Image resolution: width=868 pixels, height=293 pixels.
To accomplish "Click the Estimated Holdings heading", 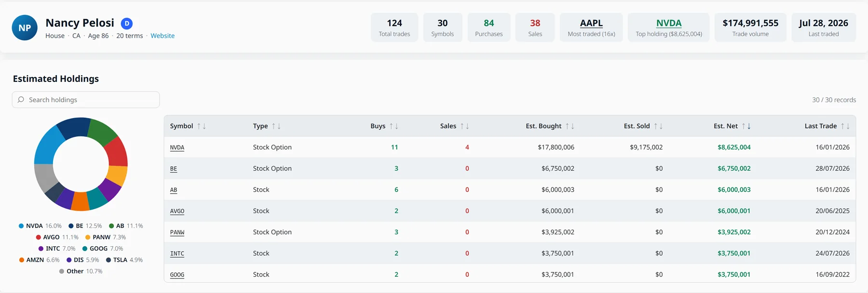I will click(56, 79).
